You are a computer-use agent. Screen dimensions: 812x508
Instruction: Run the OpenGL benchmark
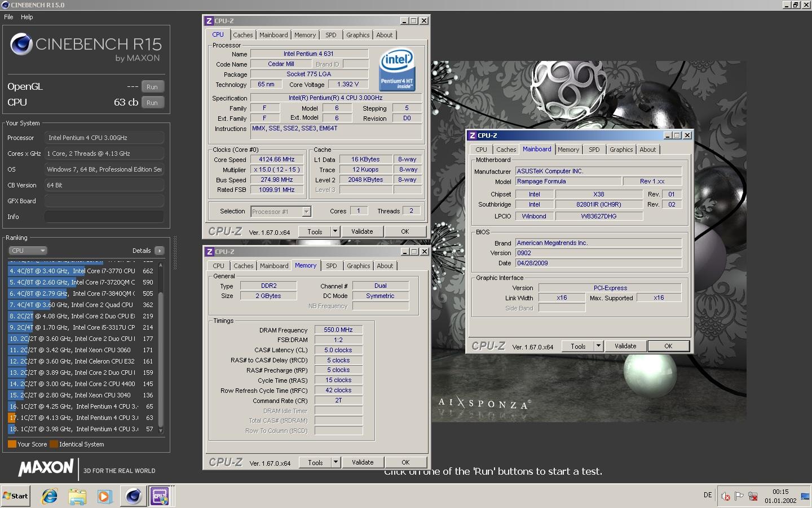click(152, 87)
